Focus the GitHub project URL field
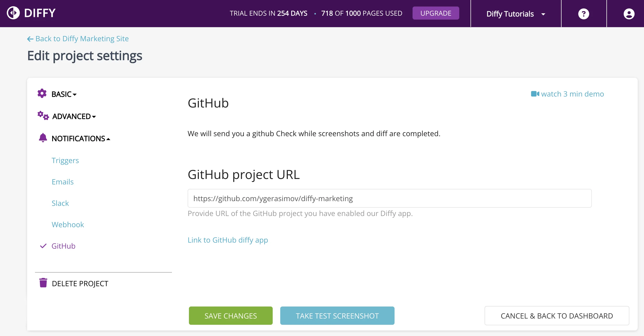The image size is (644, 336). click(390, 198)
